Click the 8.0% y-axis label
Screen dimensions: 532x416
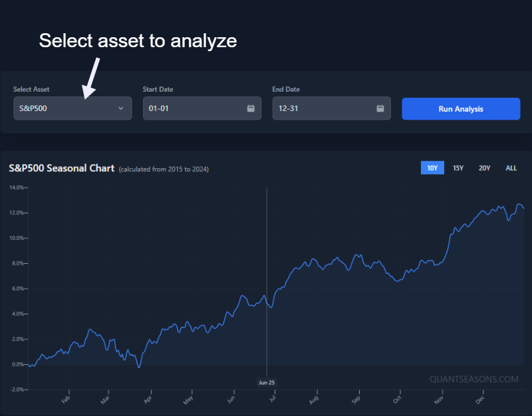pos(18,263)
